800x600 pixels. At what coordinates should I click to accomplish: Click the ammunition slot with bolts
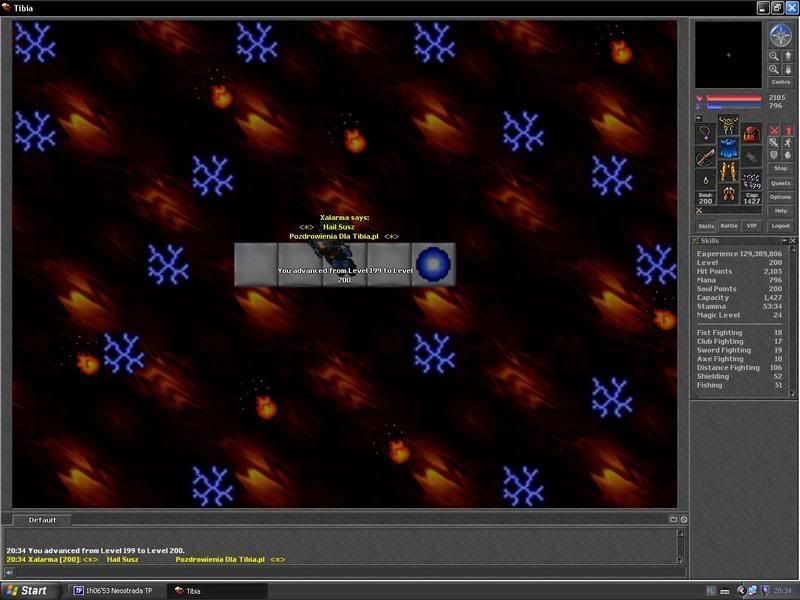[752, 180]
